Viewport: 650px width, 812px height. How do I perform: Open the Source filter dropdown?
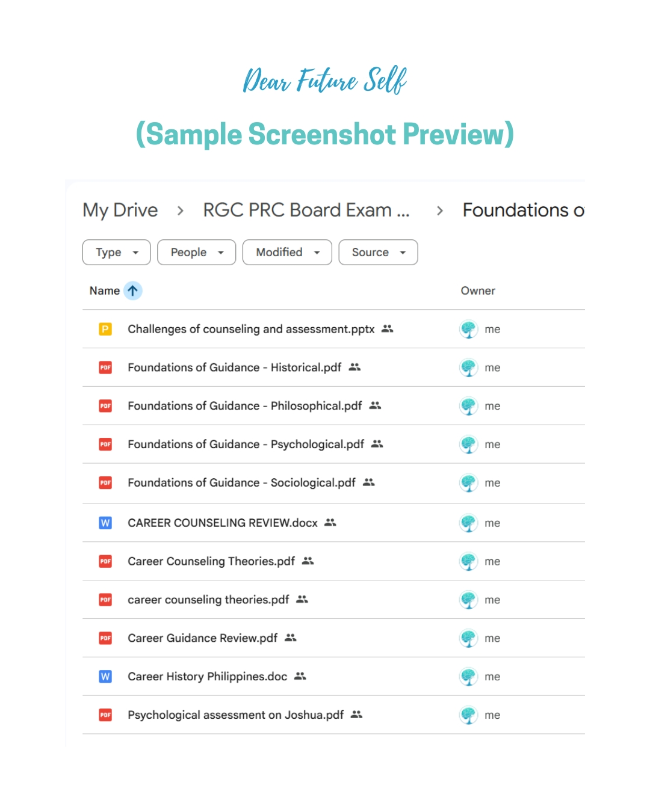tap(378, 253)
